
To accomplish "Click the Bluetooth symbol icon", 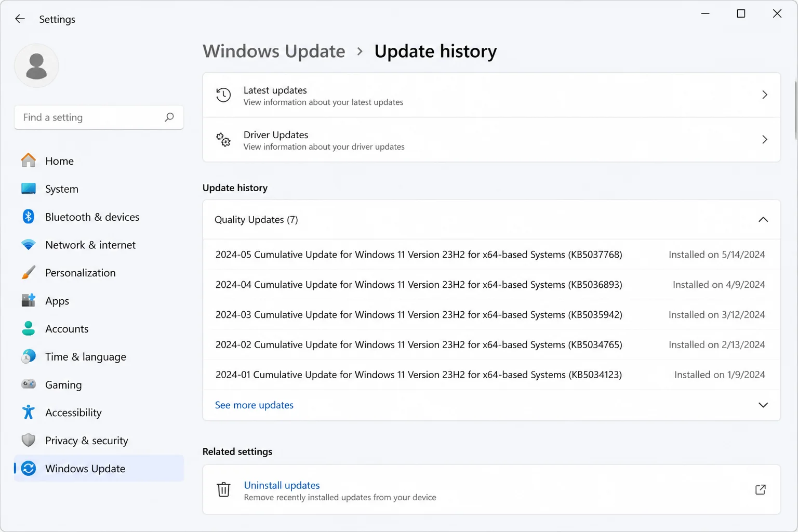I will coord(29,217).
